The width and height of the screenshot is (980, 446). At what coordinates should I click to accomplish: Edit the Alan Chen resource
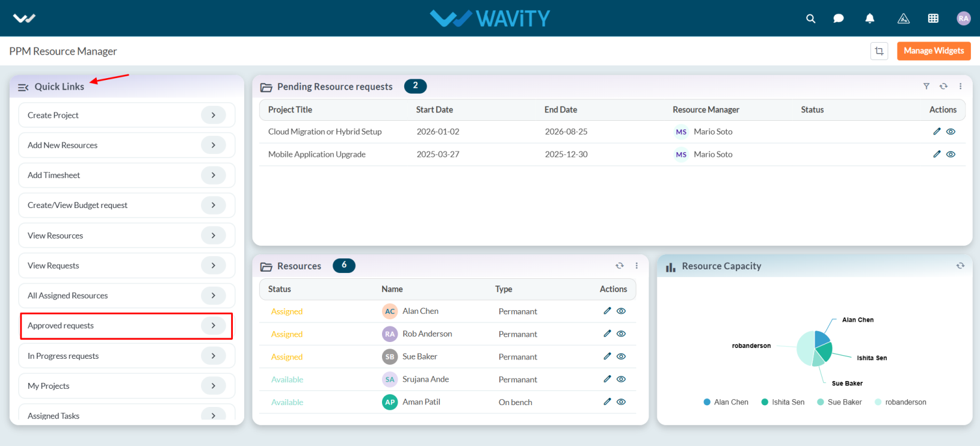(x=607, y=311)
